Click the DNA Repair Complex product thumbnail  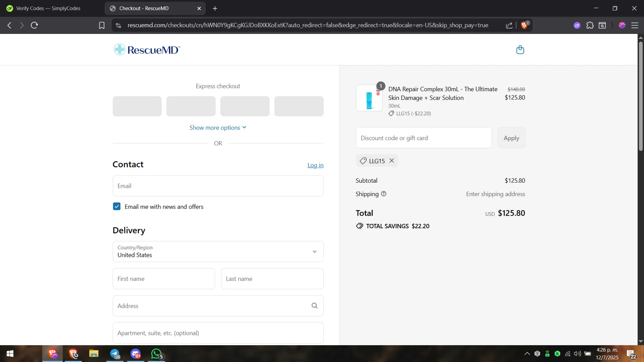[369, 98]
